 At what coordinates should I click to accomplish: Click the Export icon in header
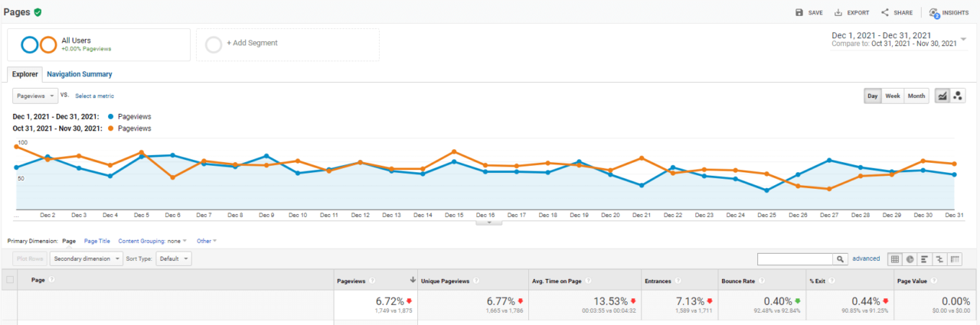838,13
